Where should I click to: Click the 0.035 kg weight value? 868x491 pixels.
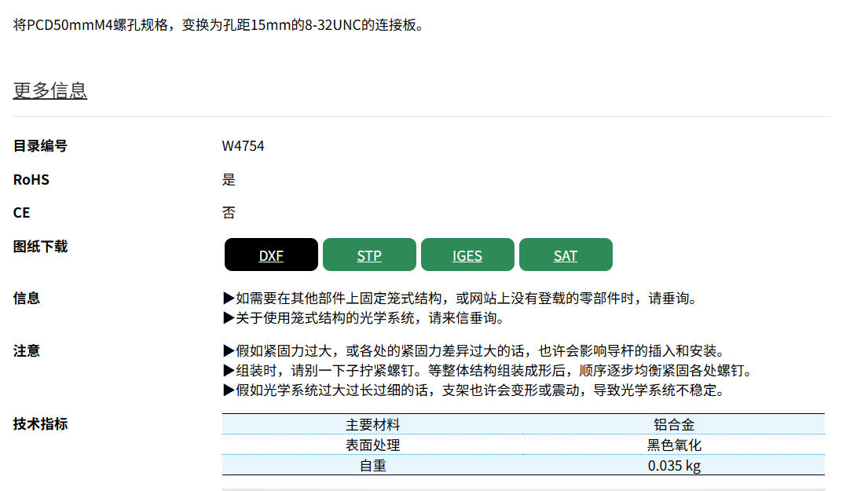[674, 466]
